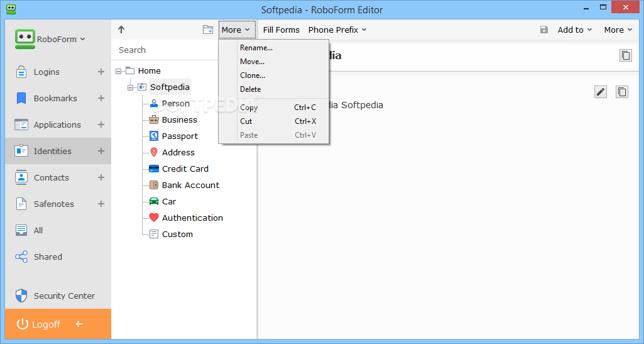
Task: Add a new Safenote with plus
Action: pyautogui.click(x=101, y=204)
